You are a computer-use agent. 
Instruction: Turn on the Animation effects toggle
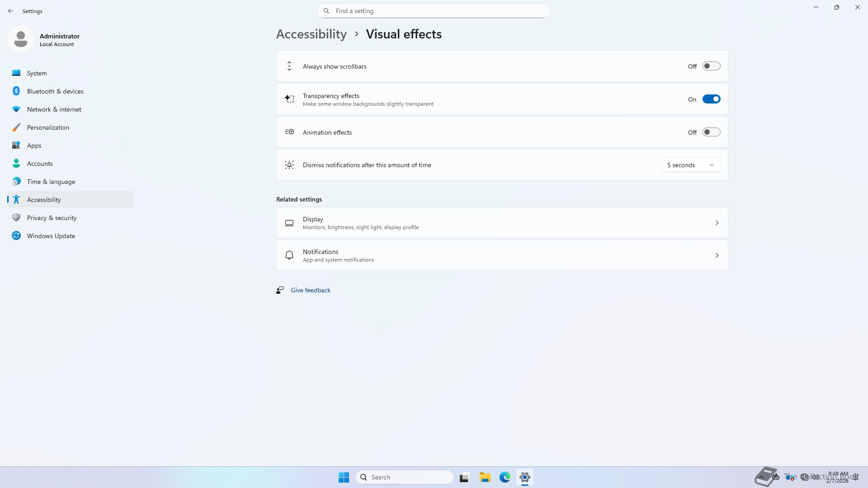point(711,132)
